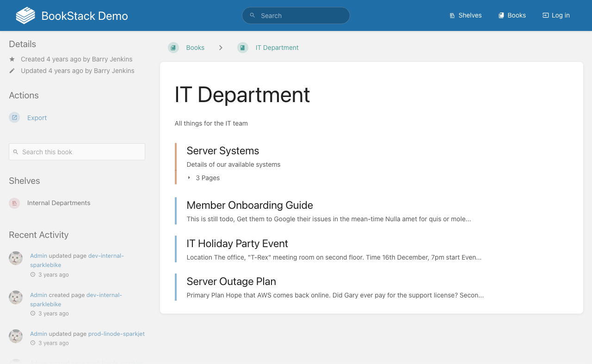This screenshot has width=592, height=364.
Task: Click Admin's avatar in Recent Activity
Action: [x=15, y=258]
